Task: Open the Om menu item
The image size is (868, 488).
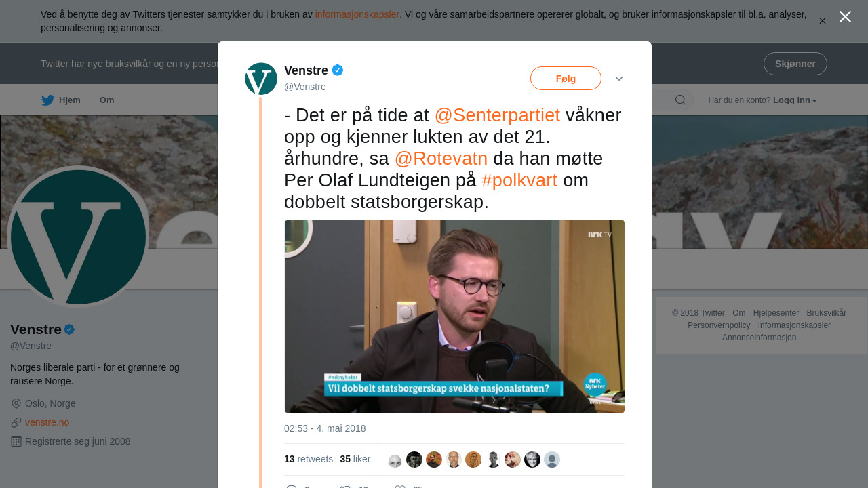Action: pos(107,100)
